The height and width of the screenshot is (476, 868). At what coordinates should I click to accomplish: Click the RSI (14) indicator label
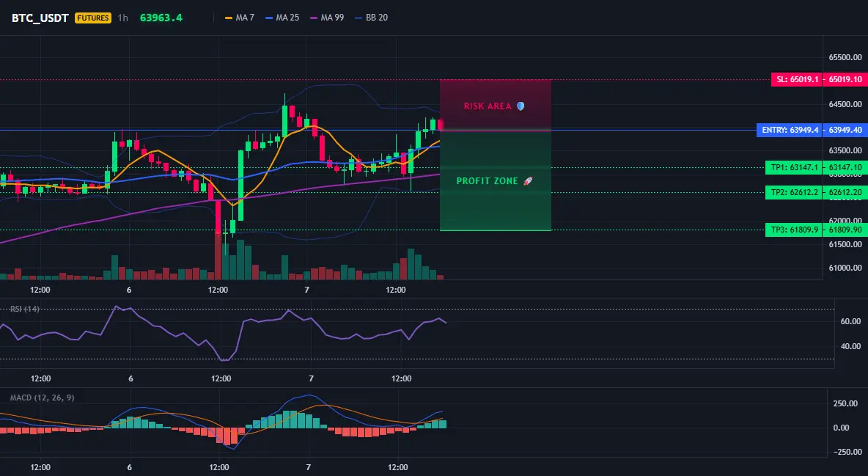click(24, 309)
